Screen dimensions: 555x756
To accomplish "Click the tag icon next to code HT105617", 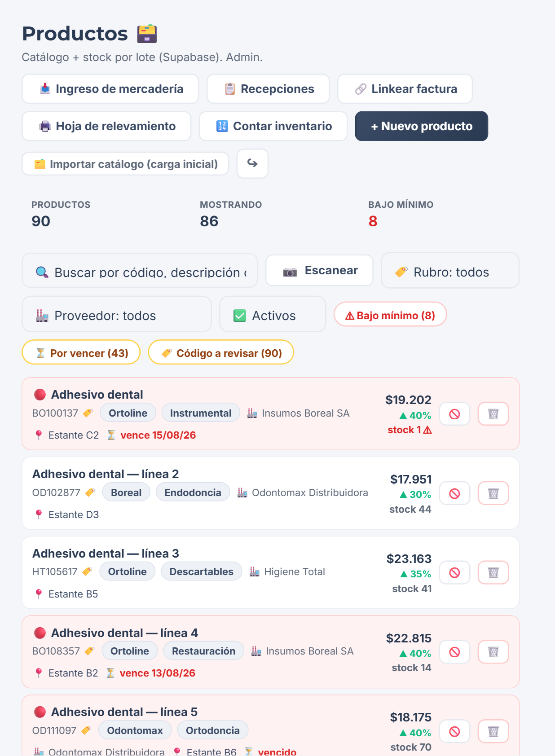I will click(x=88, y=571).
